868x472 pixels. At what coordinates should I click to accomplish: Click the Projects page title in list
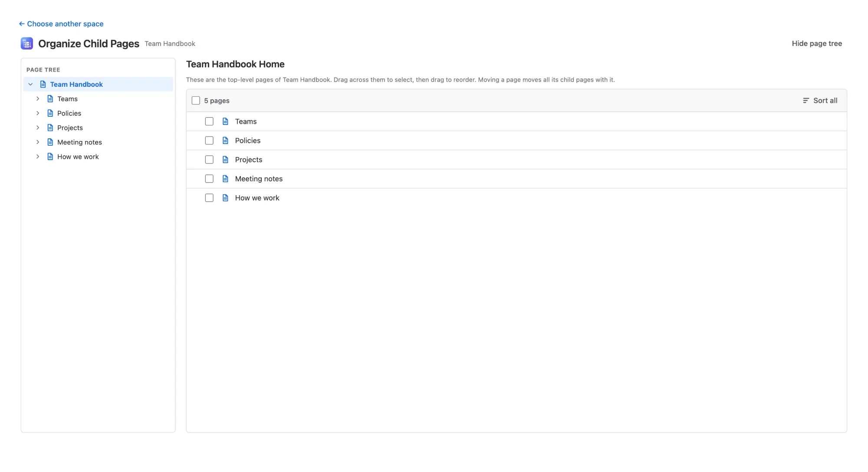click(249, 160)
